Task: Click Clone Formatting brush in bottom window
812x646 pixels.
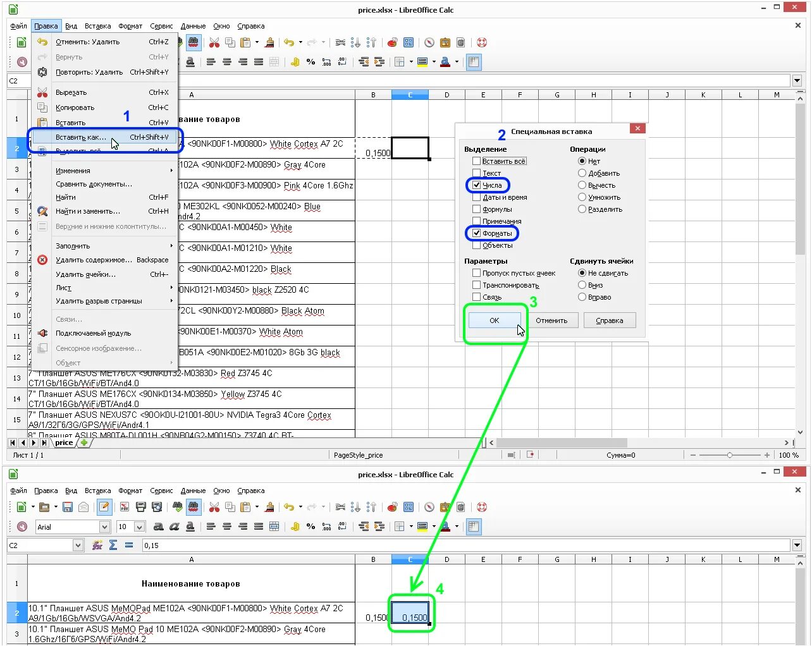Action: [x=270, y=507]
